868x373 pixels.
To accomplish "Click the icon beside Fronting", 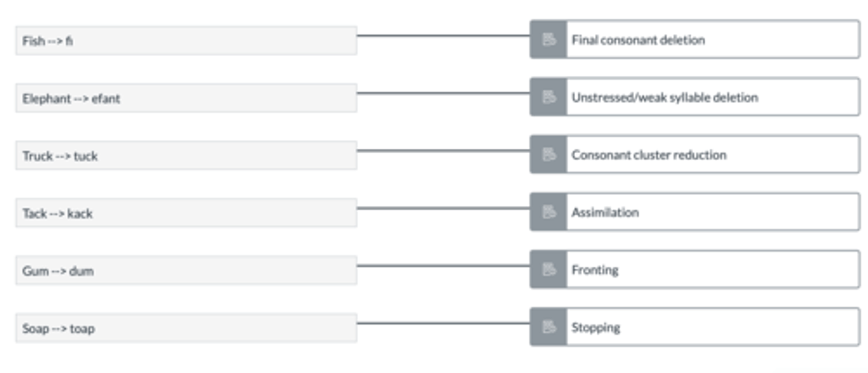I will click(549, 269).
